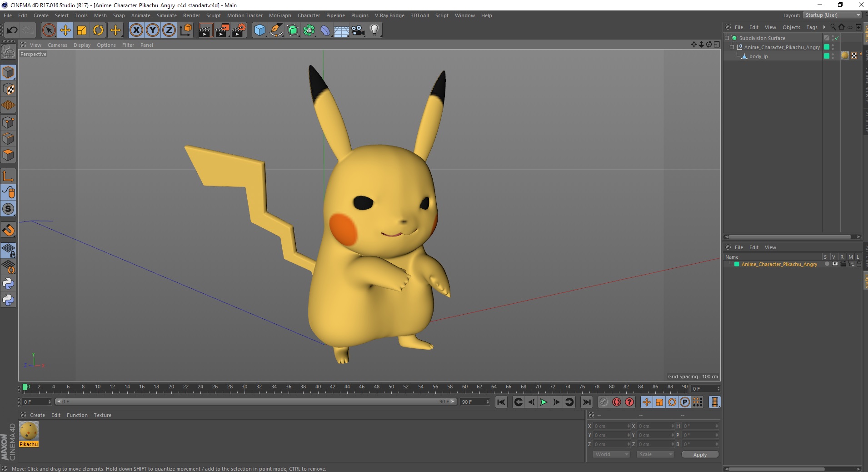Select the Live Selection tool
868x472 pixels.
[x=49, y=30]
